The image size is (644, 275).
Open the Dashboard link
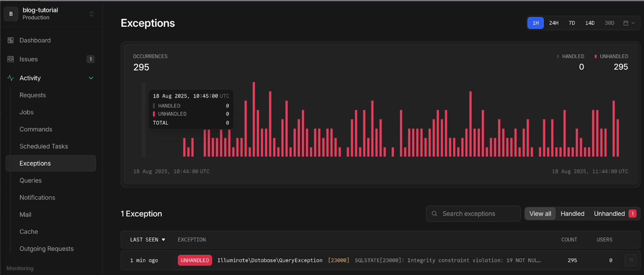[x=35, y=40]
